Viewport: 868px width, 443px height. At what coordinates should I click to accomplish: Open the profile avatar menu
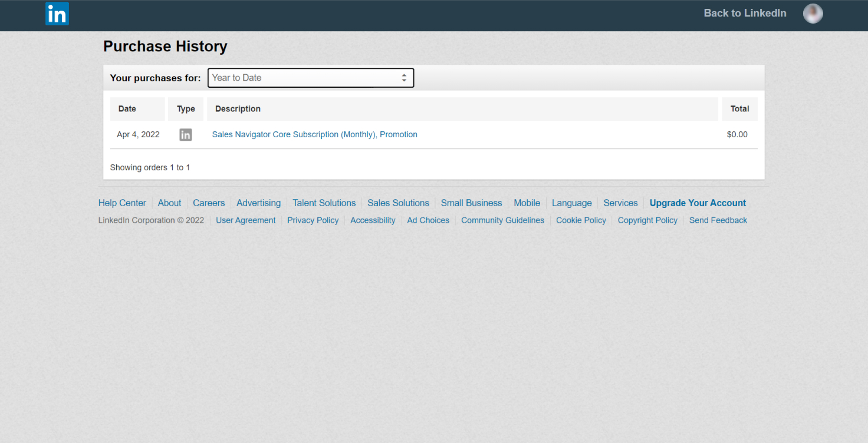(813, 14)
